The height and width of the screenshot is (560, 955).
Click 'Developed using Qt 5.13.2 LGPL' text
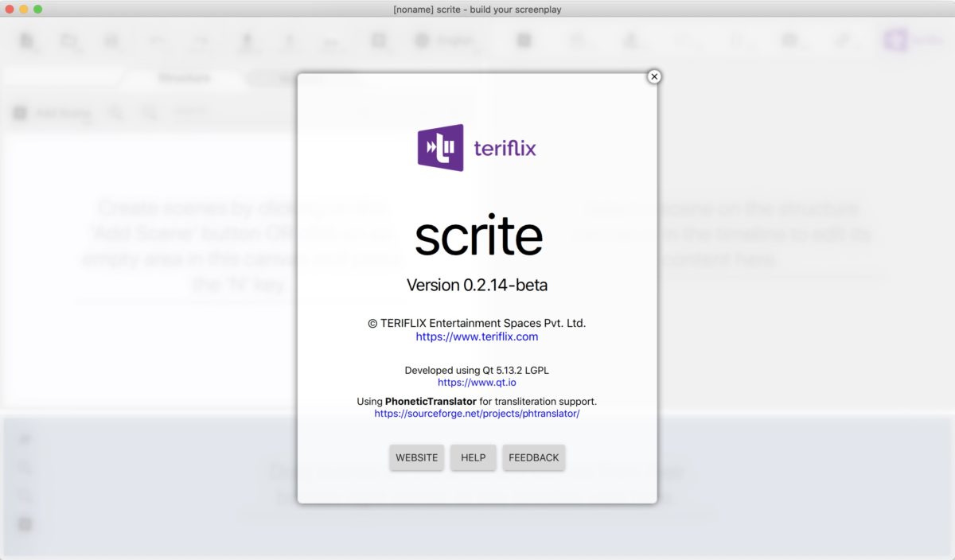[477, 370]
